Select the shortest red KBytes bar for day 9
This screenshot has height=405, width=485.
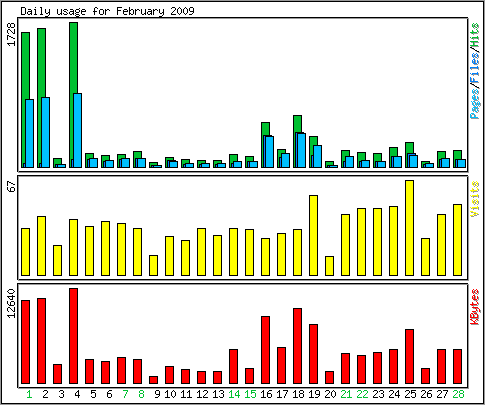[x=153, y=380]
